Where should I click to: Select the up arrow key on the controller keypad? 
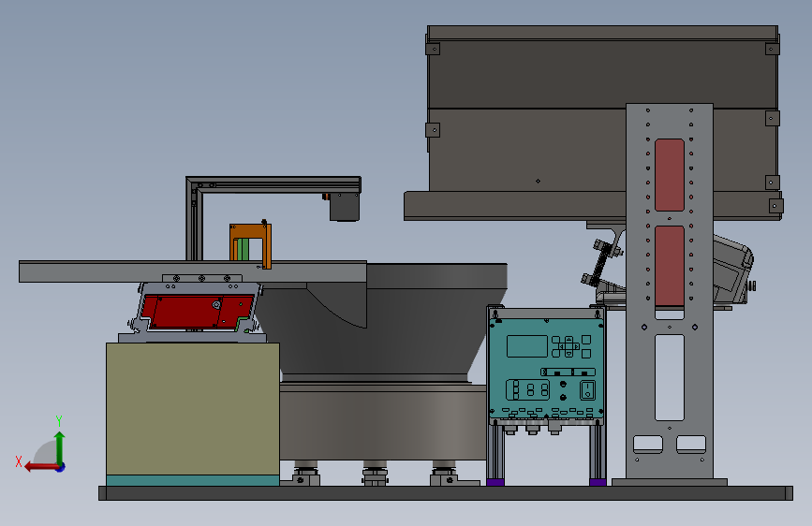pos(568,340)
